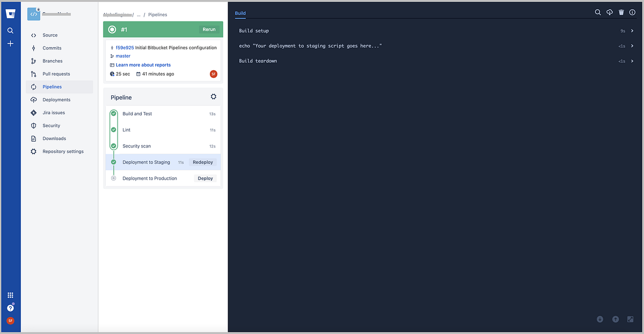The height and width of the screenshot is (334, 644).
Task: Switch to the Build tab
Action: coord(240,13)
